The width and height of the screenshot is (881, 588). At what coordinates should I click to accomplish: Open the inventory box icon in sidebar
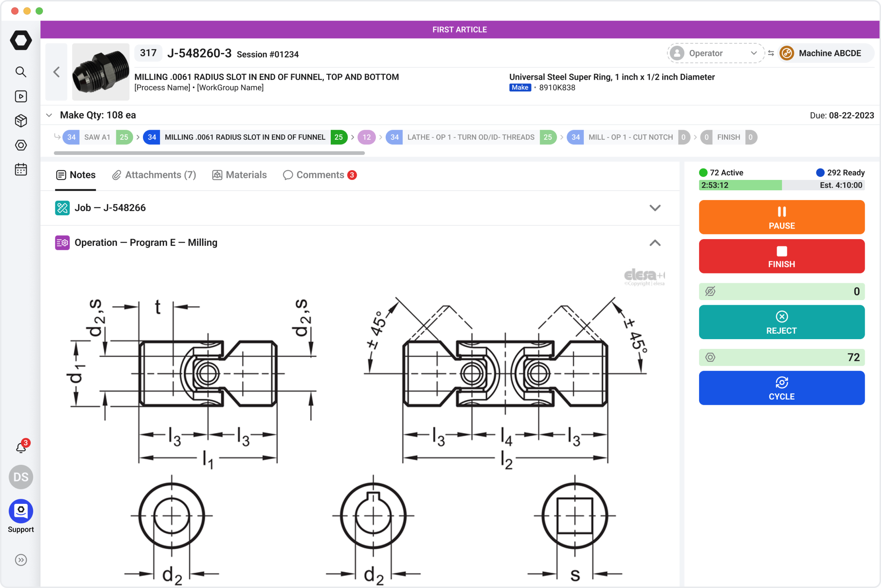[x=21, y=121]
